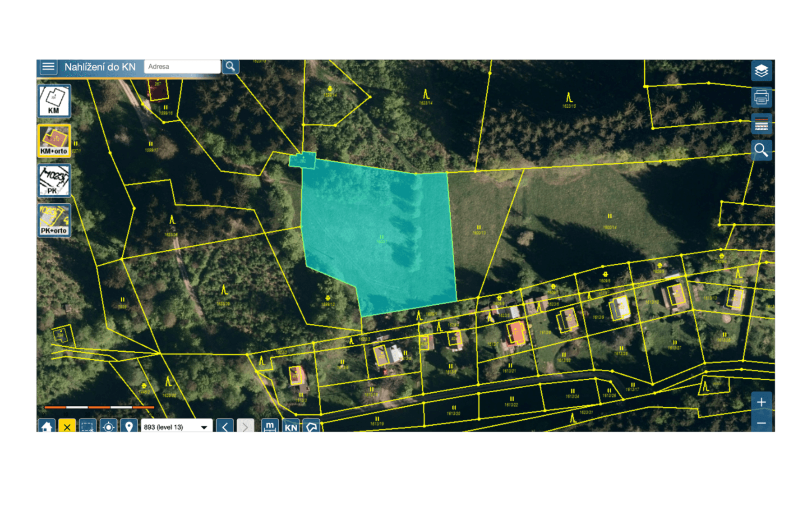Select the KM+orto map layer

[x=54, y=141]
